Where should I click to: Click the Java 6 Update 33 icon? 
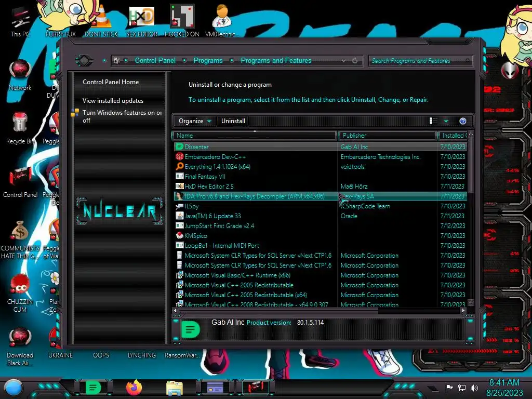pyautogui.click(x=179, y=216)
